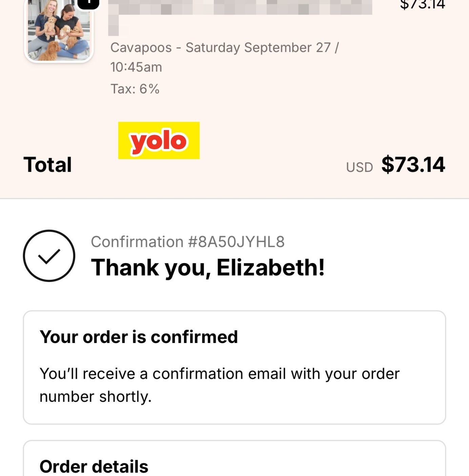Image resolution: width=469 pixels, height=476 pixels.
Task: Open the Cavapoos puppy product photo
Action: coord(59,31)
